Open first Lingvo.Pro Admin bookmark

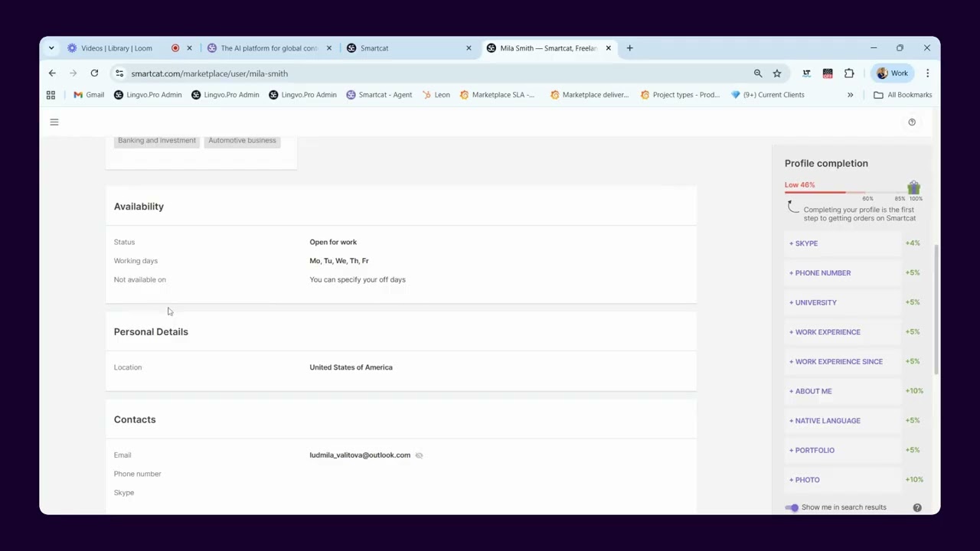tap(148, 95)
